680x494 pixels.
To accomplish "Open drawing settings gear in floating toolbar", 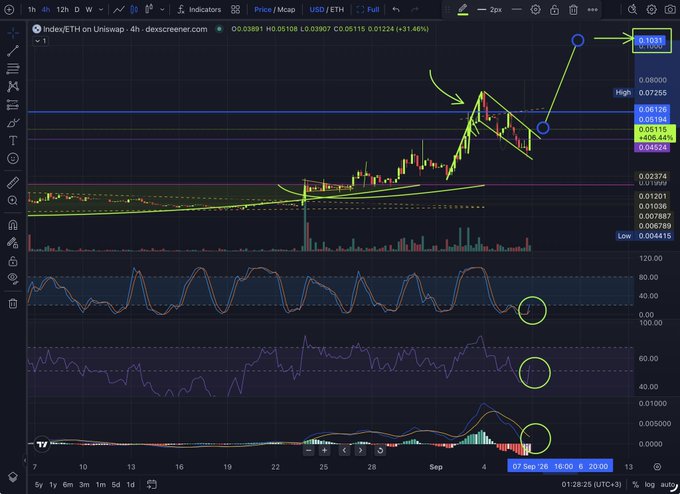I will pos(536,9).
